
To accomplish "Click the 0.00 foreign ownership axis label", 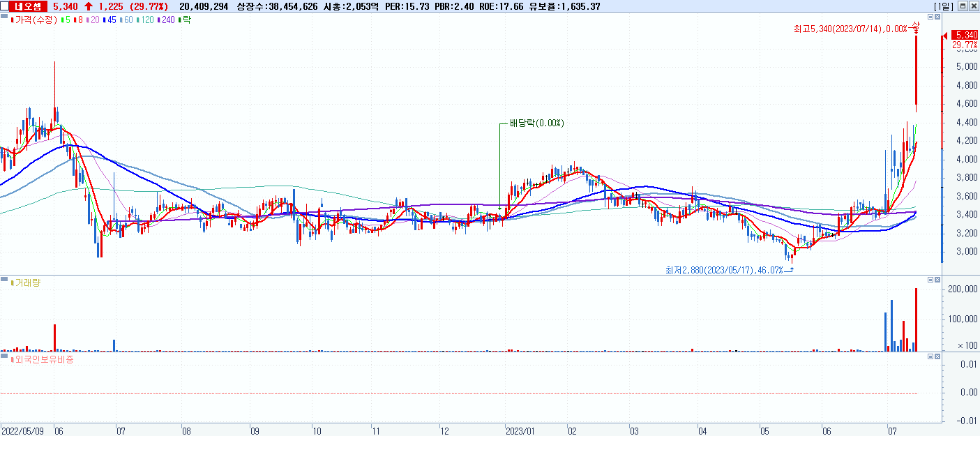I will point(968,392).
